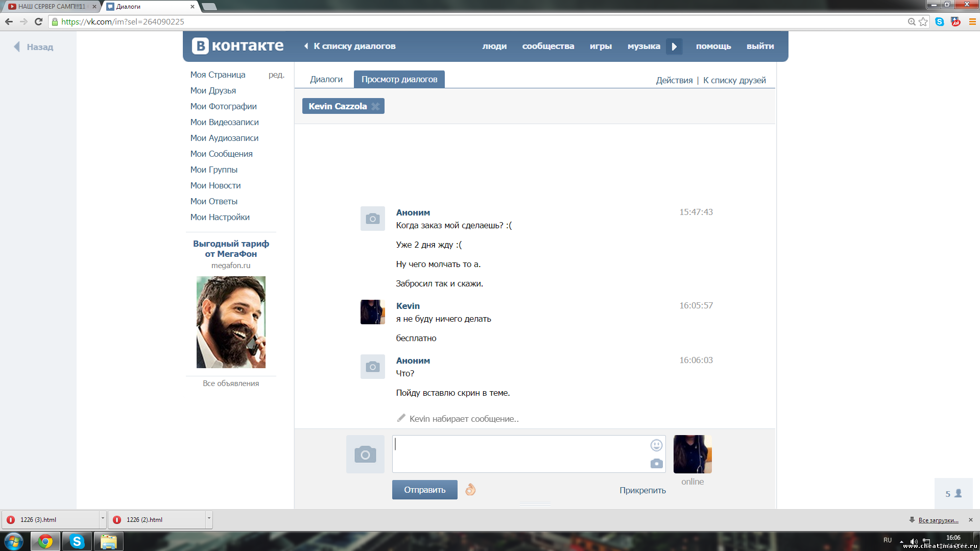Screen dimensions: 980x551
Task: Click the VKontakte logo icon
Action: (200, 46)
